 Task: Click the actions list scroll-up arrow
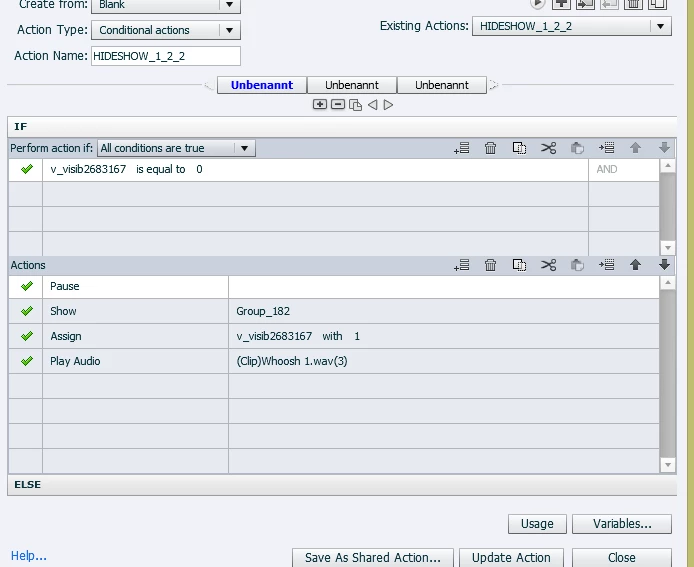[x=667, y=282]
